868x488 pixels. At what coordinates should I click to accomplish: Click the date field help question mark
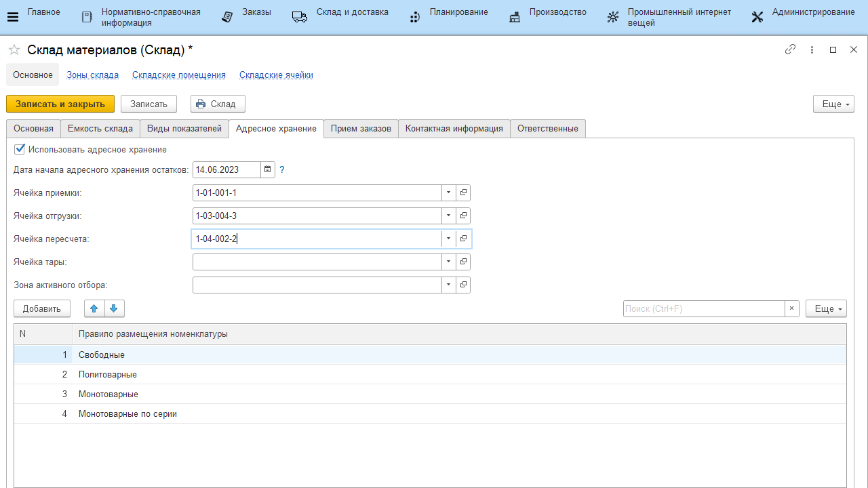coord(282,169)
